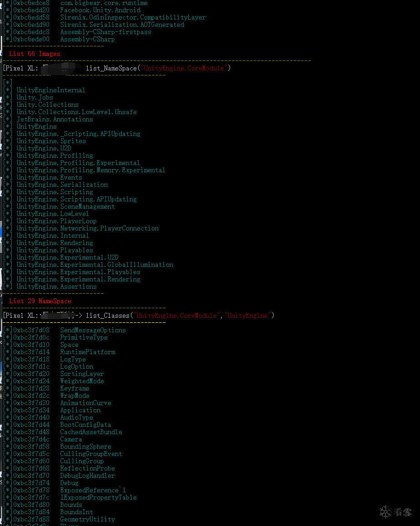420x526 pixels.
Task: Click 'IExposedPropertyTable' class name
Action: (99, 497)
